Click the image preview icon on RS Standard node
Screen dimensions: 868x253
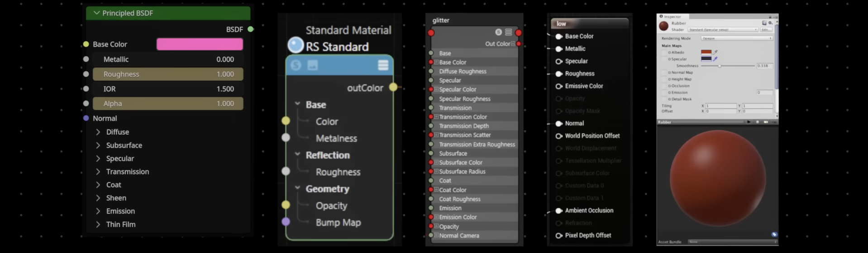tap(312, 65)
